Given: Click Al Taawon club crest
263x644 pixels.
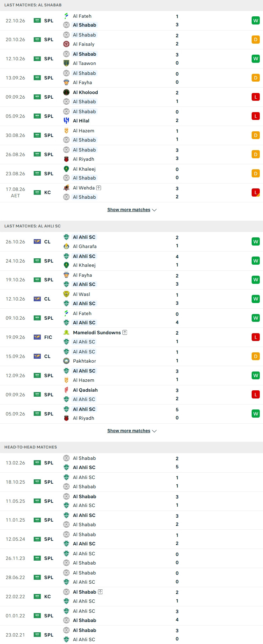Looking at the screenshot, I should (x=66, y=63).
